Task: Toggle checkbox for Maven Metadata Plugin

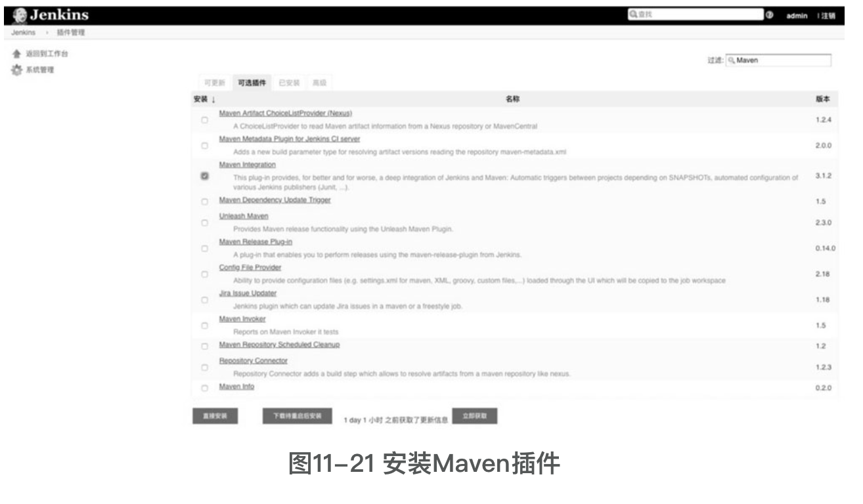Action: click(205, 146)
